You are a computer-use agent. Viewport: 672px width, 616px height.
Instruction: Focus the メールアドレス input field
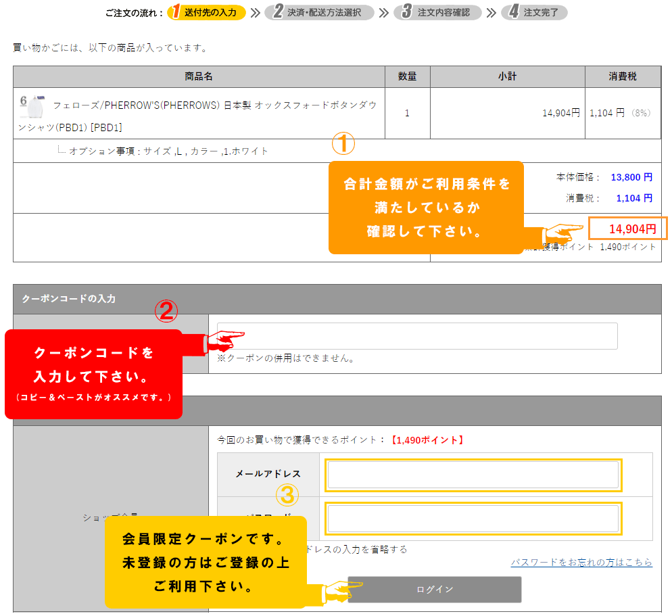473,475
